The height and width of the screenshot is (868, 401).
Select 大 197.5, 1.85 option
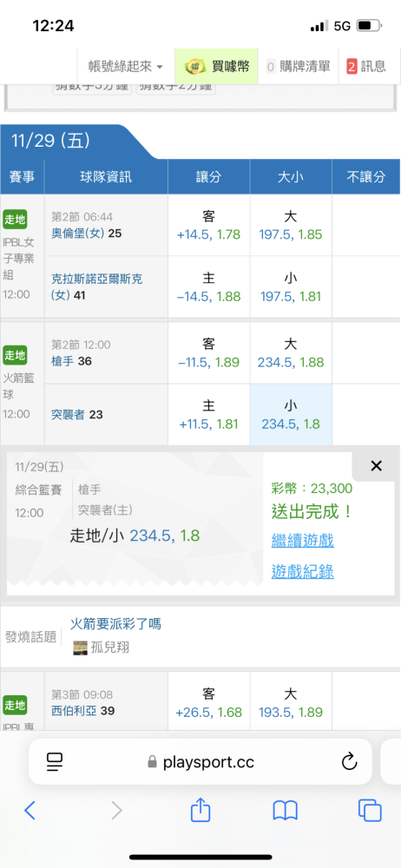pos(291,226)
